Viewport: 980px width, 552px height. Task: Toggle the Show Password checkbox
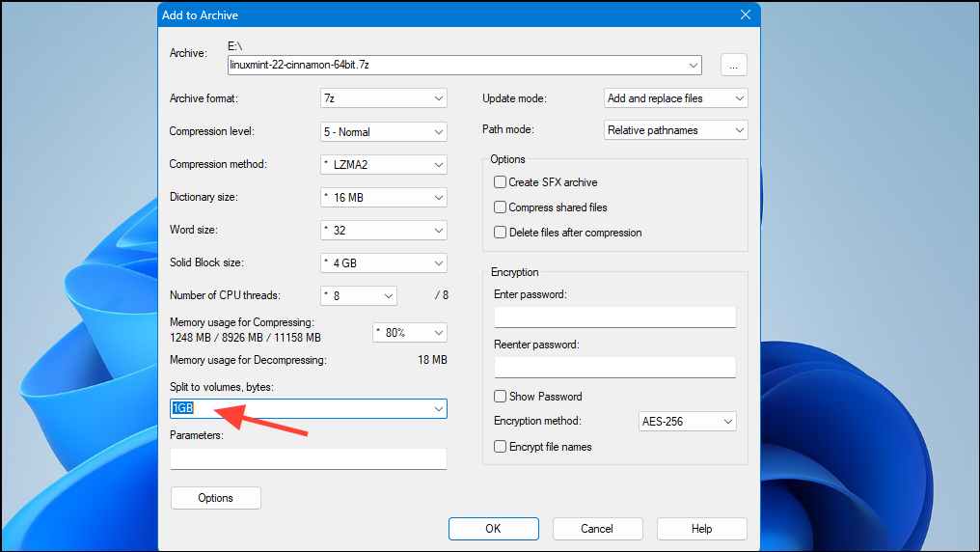[x=500, y=397]
